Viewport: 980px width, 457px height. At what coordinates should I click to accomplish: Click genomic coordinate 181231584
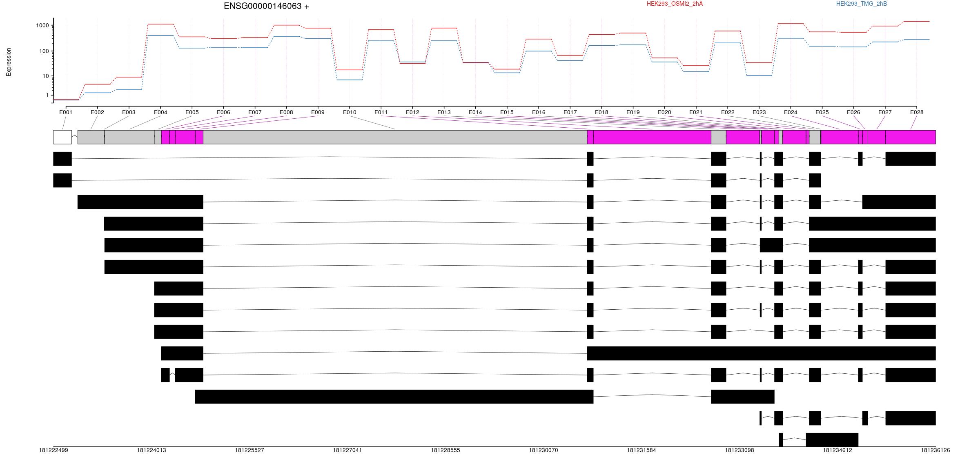coord(641,450)
